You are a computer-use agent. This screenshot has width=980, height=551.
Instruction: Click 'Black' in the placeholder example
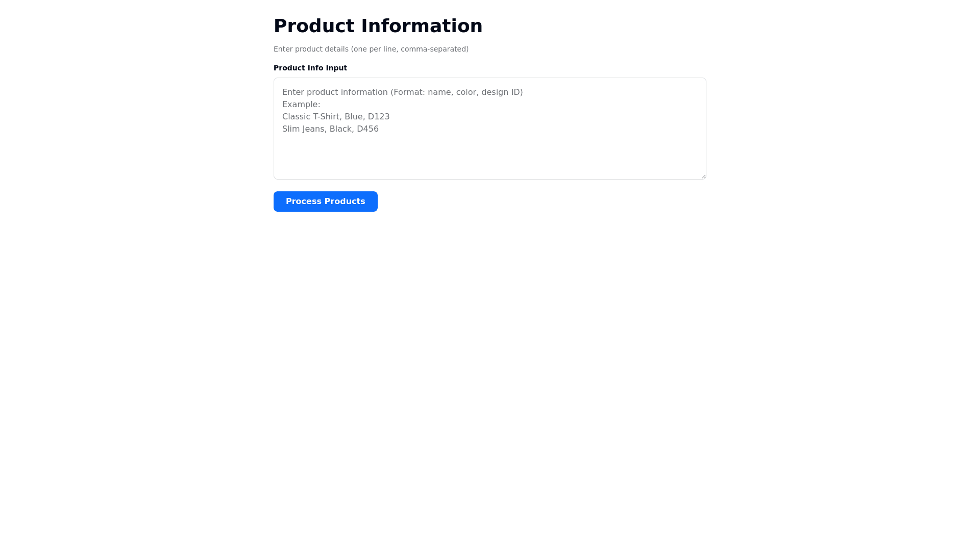click(341, 129)
